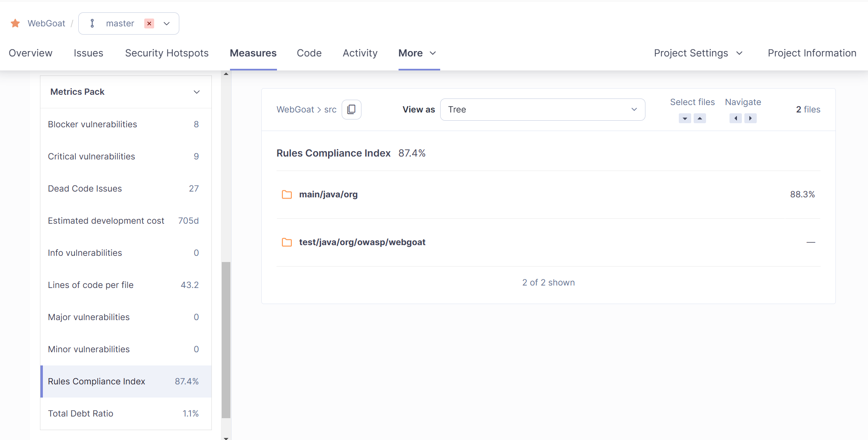
Task: Select the Rules Compliance Index metric
Action: pyautogui.click(x=126, y=381)
